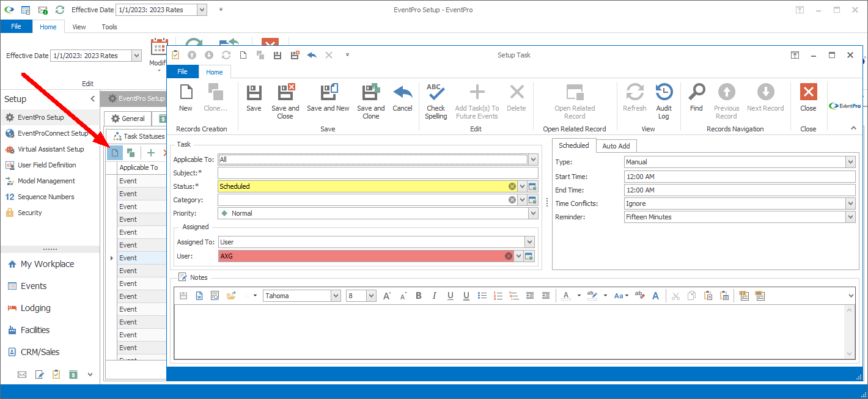Click mail envelope icon in bottom navigation
The image size is (868, 399).
tap(22, 375)
